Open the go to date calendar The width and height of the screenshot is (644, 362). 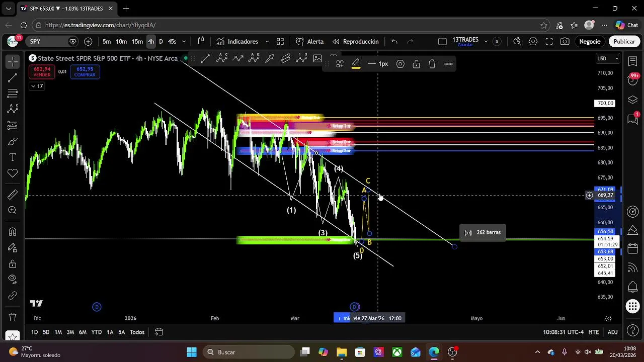pos(158,332)
